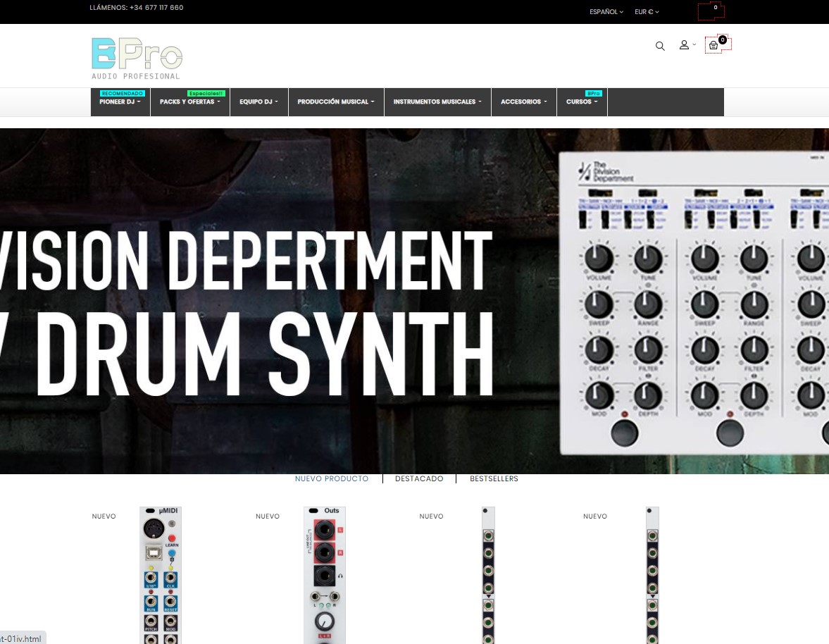Open the Cursos menu
The width and height of the screenshot is (829, 644).
582,101
